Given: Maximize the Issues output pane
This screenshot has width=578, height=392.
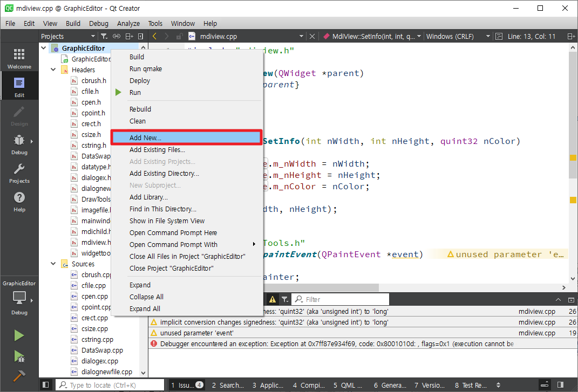Looking at the screenshot, I should pos(571,299).
